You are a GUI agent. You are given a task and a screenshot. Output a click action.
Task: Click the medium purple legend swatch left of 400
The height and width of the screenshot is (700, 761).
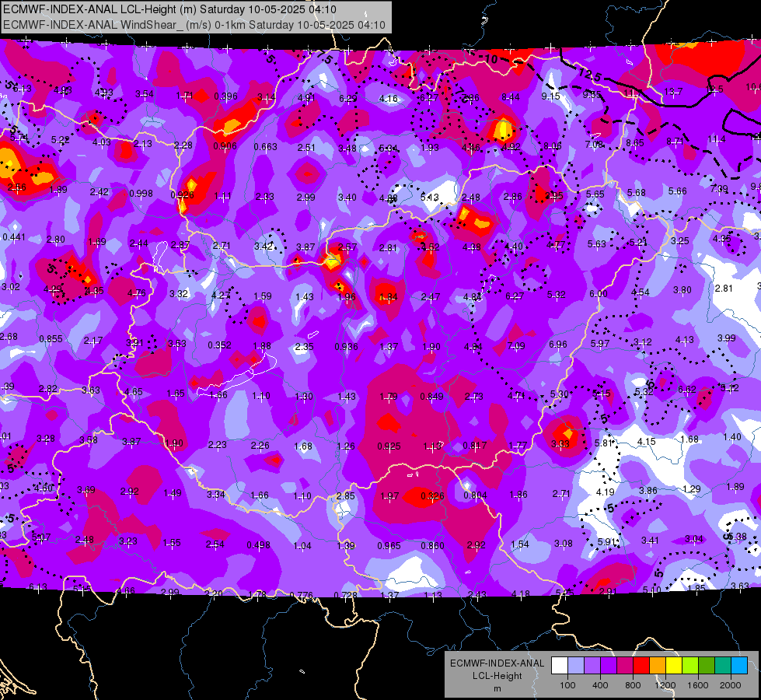pos(592,666)
